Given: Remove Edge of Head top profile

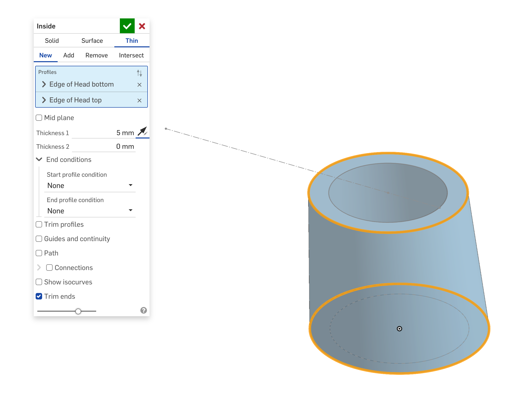Looking at the screenshot, I should pos(139,100).
